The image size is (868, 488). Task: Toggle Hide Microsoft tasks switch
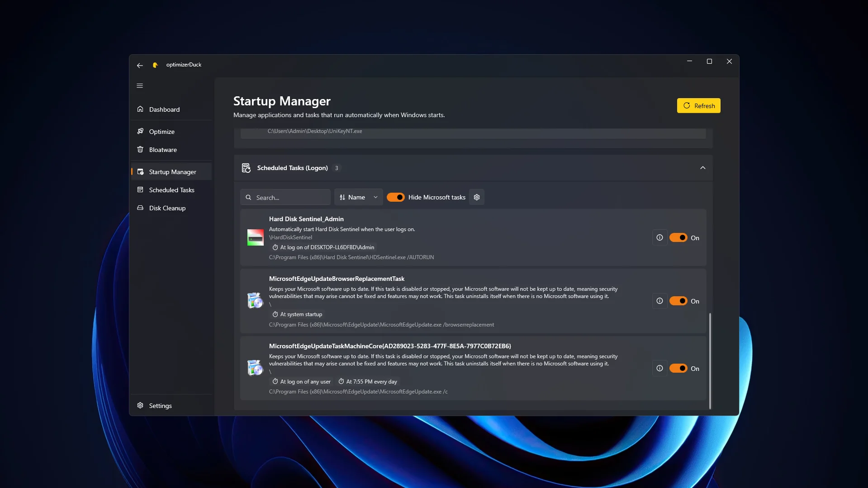(x=396, y=197)
